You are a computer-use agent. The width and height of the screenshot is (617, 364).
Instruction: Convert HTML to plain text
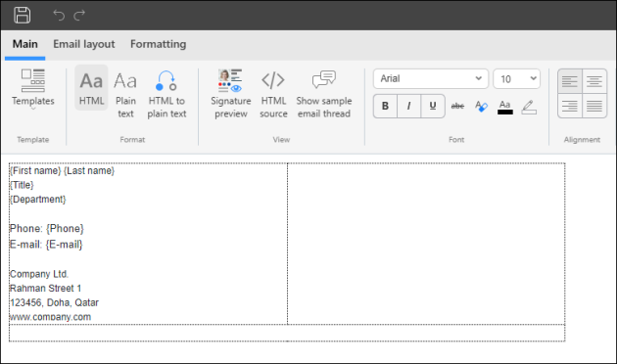click(x=166, y=94)
